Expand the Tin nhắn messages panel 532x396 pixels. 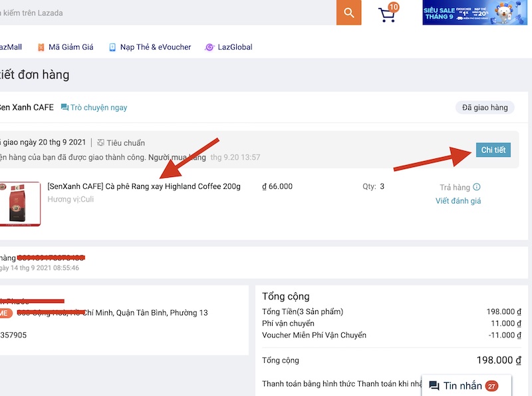click(465, 386)
